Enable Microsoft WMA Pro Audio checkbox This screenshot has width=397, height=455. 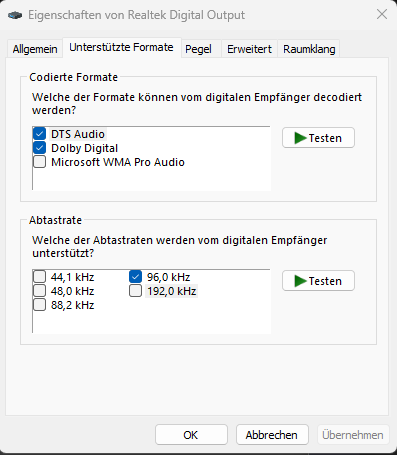pyautogui.click(x=39, y=162)
